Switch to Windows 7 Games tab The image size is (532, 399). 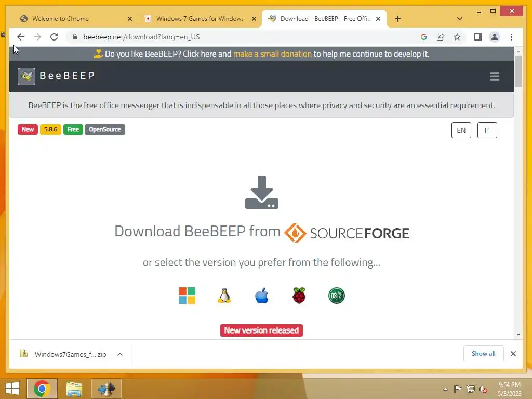click(x=200, y=19)
